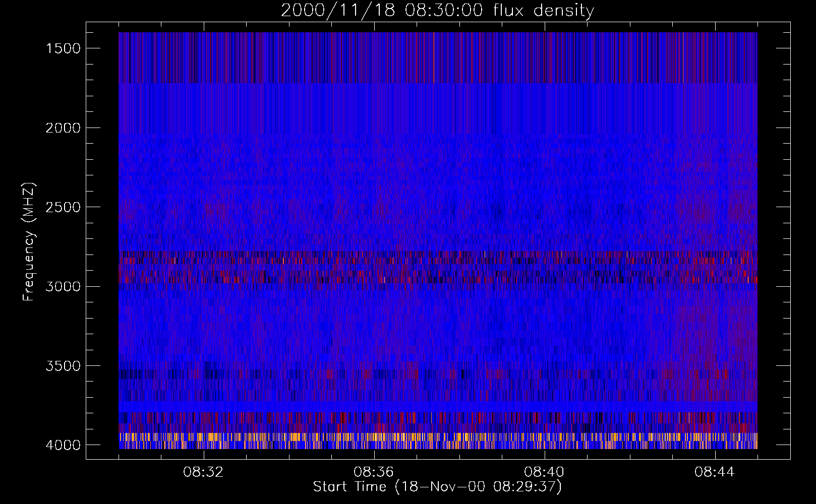Image resolution: width=816 pixels, height=504 pixels.
Task: Click the 2500 frequency tick label
Action: (63, 207)
